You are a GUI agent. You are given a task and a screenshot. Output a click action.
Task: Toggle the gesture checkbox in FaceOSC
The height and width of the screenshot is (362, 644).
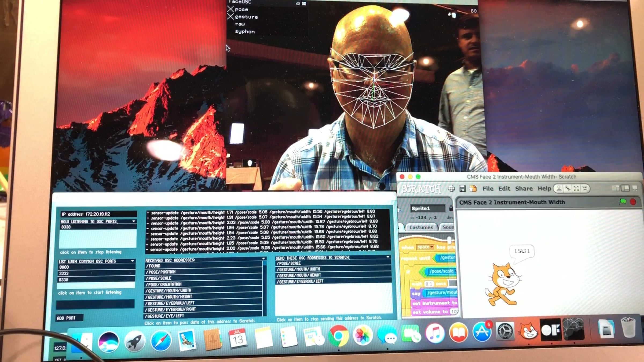pos(230,17)
